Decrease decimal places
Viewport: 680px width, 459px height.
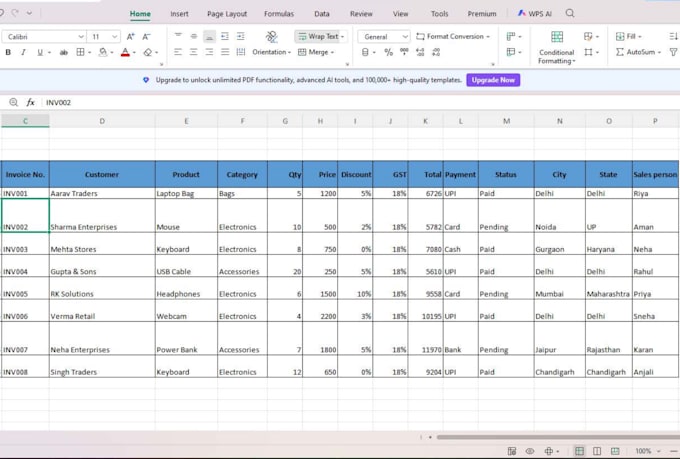tap(436, 52)
